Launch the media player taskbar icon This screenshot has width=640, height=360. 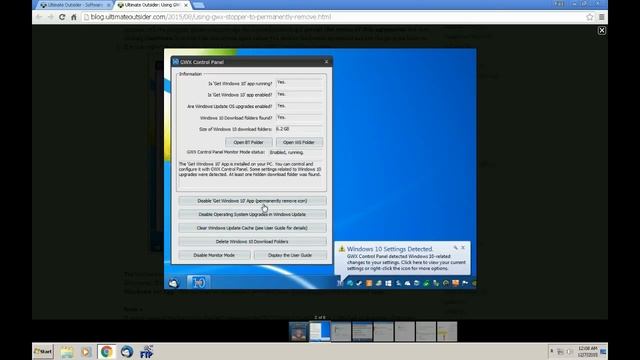[x=86, y=352]
